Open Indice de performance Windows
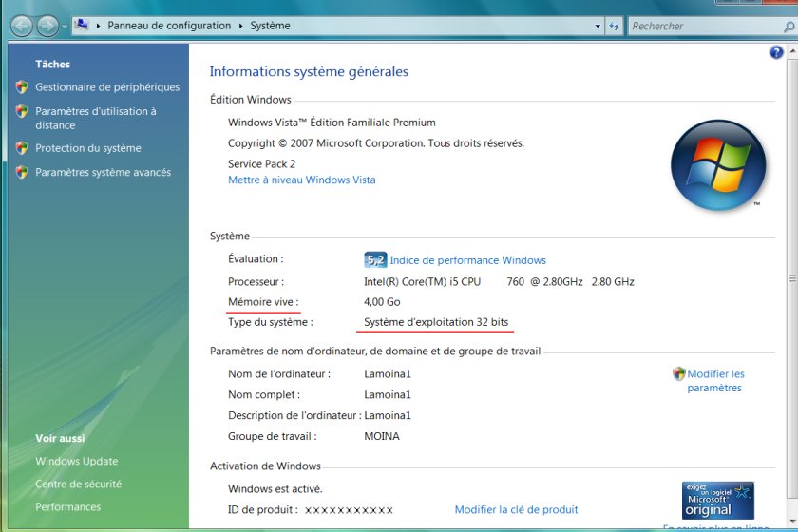This screenshot has height=532, width=798. coord(467,260)
